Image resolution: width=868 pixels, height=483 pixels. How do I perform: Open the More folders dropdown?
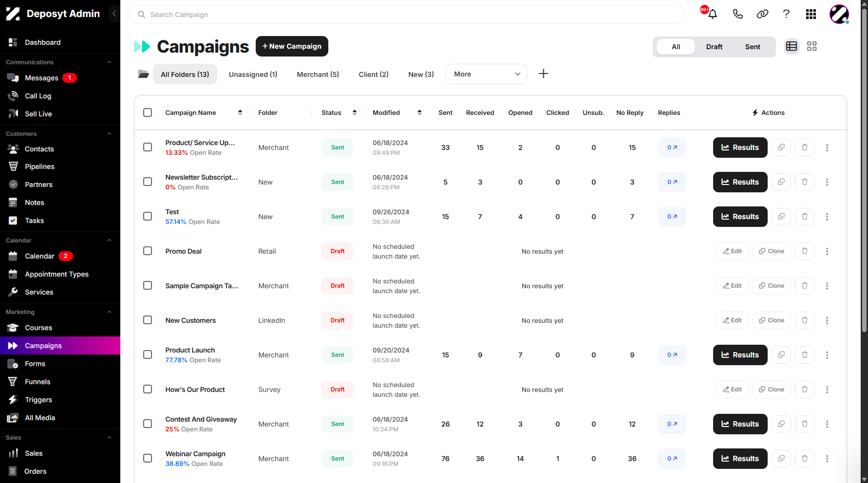coord(486,74)
